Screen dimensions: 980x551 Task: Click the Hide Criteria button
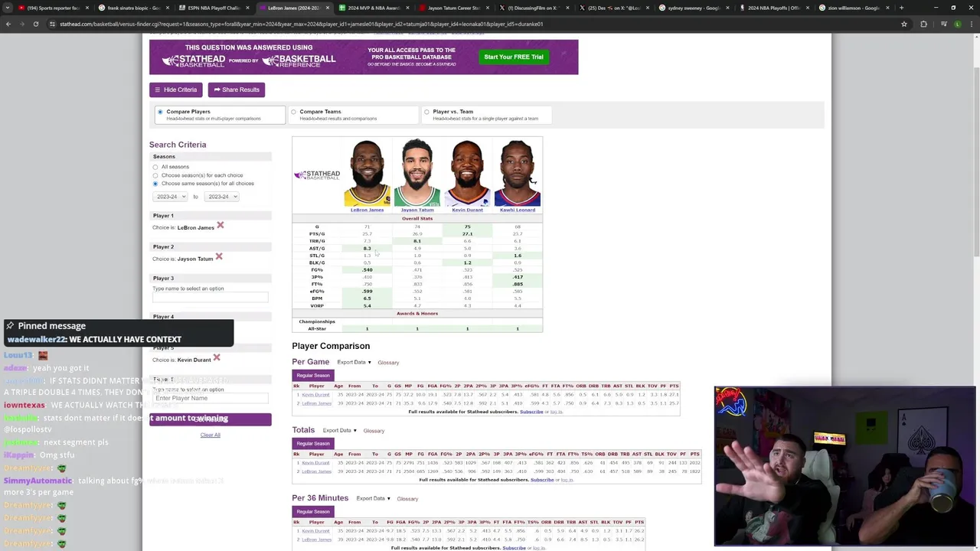tap(176, 90)
